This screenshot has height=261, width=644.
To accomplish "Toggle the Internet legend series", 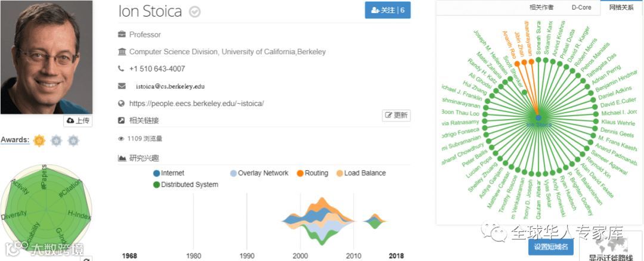I will [x=169, y=173].
